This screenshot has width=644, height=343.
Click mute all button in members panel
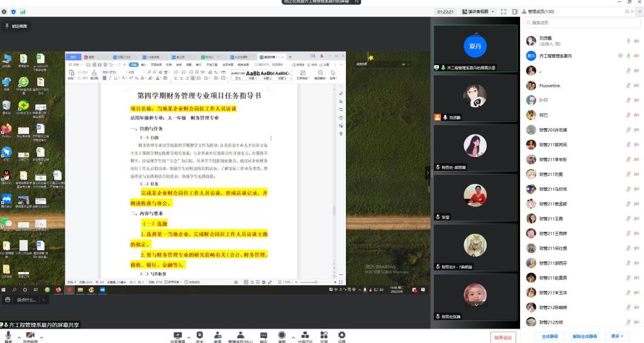[550, 336]
